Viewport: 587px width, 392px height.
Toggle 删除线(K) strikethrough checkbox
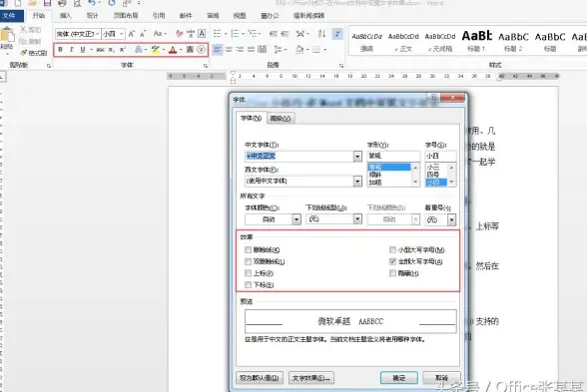tap(248, 249)
